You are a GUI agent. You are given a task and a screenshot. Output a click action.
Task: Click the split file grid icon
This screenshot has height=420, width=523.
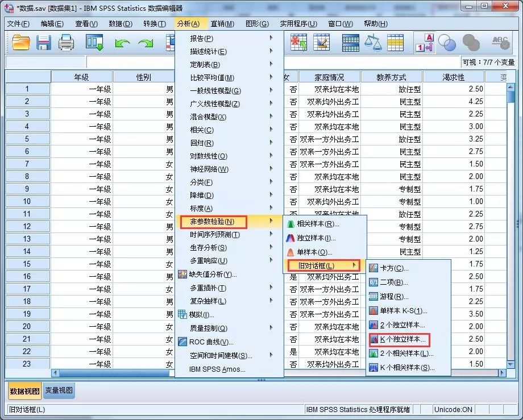coord(351,43)
